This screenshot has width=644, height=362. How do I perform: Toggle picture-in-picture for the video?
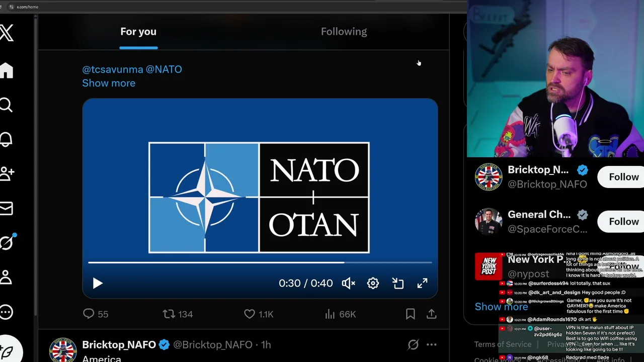(398, 284)
